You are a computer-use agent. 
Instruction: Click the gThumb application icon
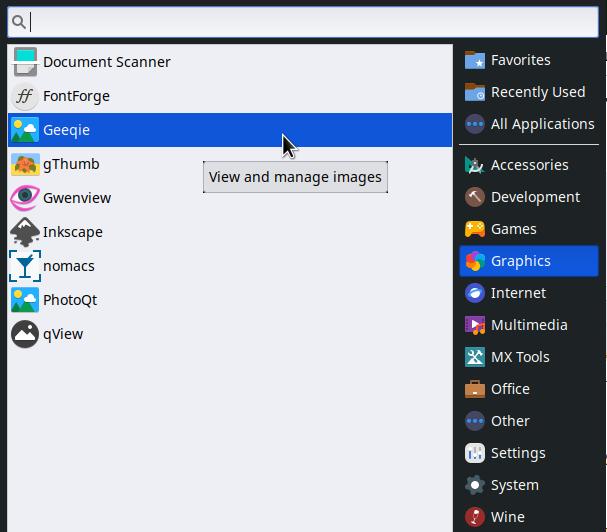[x=25, y=164]
